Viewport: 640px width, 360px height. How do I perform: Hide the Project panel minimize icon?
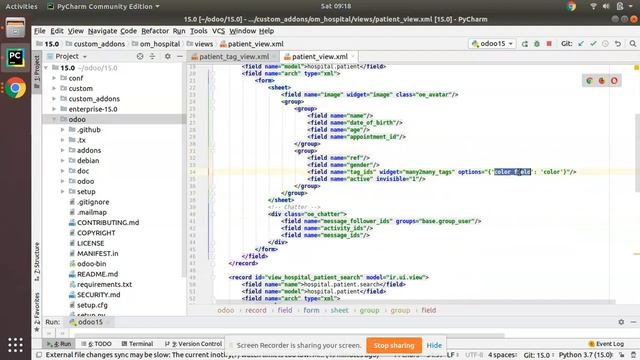pyautogui.click(x=180, y=56)
